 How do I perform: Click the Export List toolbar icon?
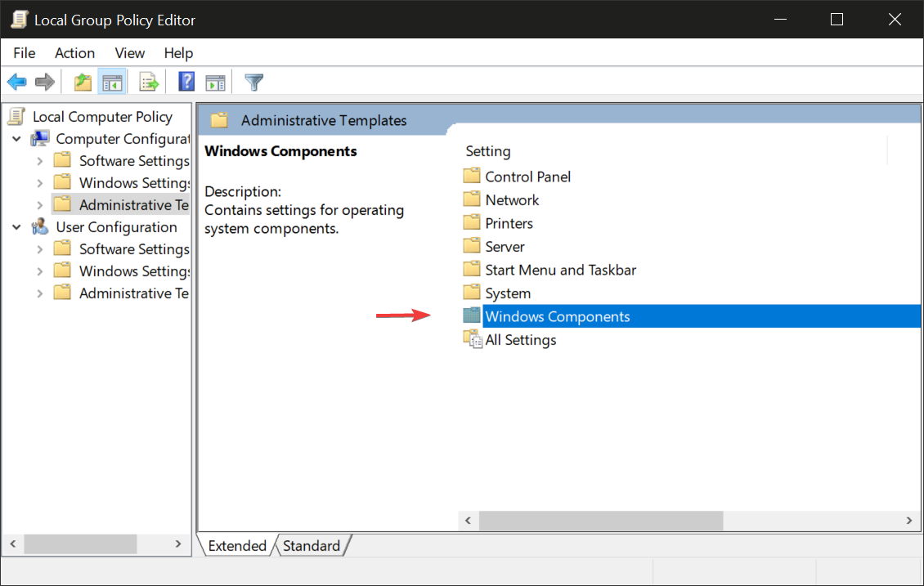click(x=149, y=82)
